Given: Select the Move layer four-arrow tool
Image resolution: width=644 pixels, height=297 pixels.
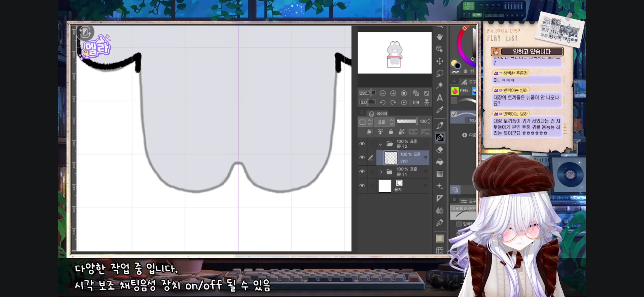Looking at the screenshot, I should (x=440, y=61).
